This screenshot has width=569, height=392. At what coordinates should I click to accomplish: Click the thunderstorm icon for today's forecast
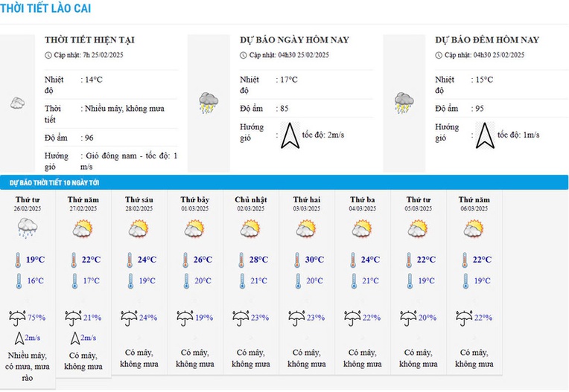209,103
